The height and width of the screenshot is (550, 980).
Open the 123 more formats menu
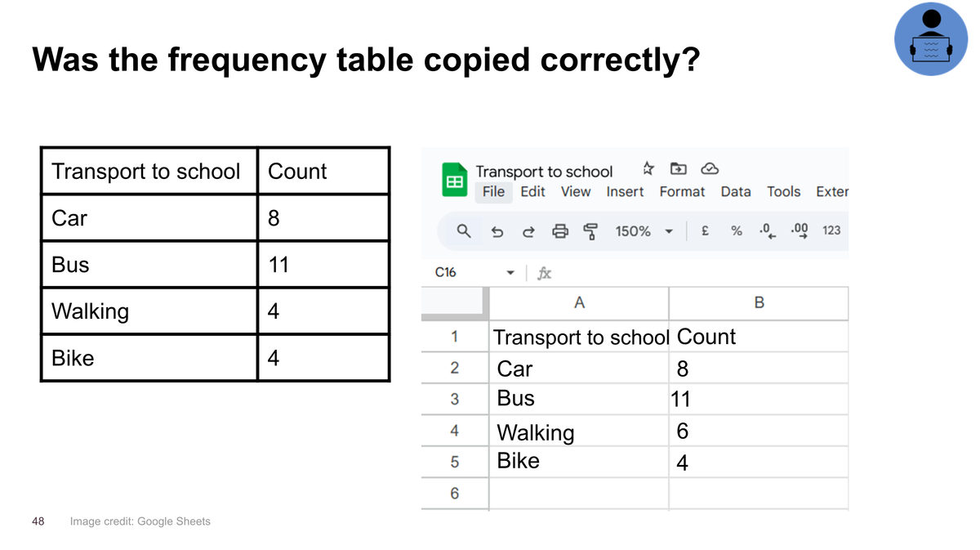[831, 231]
